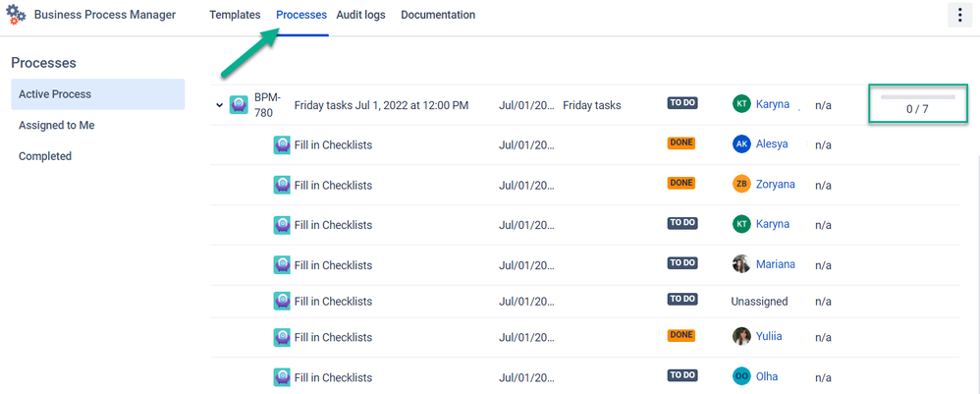Open assignee Olha's profile link

click(767, 376)
